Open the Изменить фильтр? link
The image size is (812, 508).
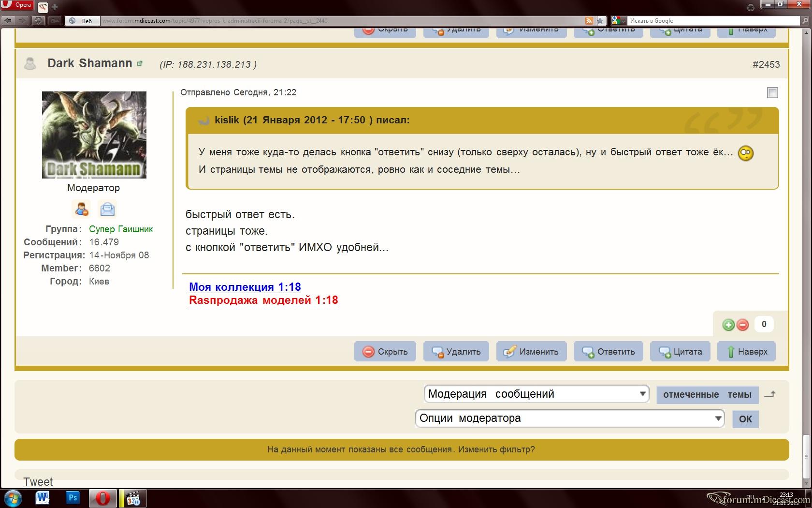(x=496, y=449)
